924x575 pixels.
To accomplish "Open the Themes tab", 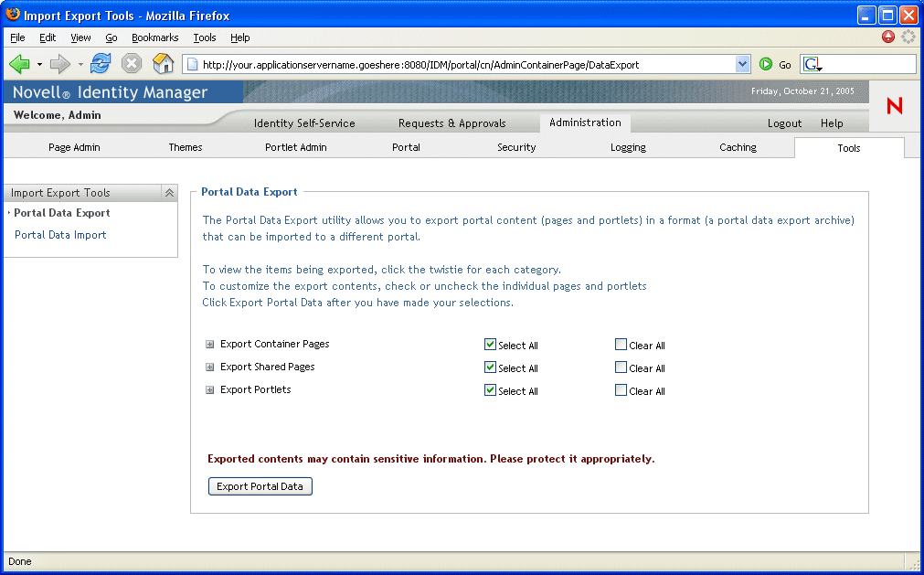I will point(185,147).
